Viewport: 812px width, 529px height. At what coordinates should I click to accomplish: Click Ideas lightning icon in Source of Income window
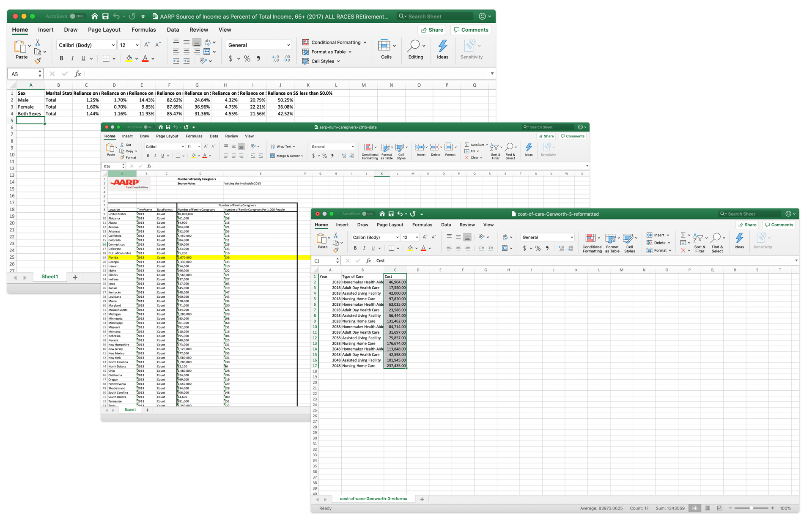tap(443, 46)
